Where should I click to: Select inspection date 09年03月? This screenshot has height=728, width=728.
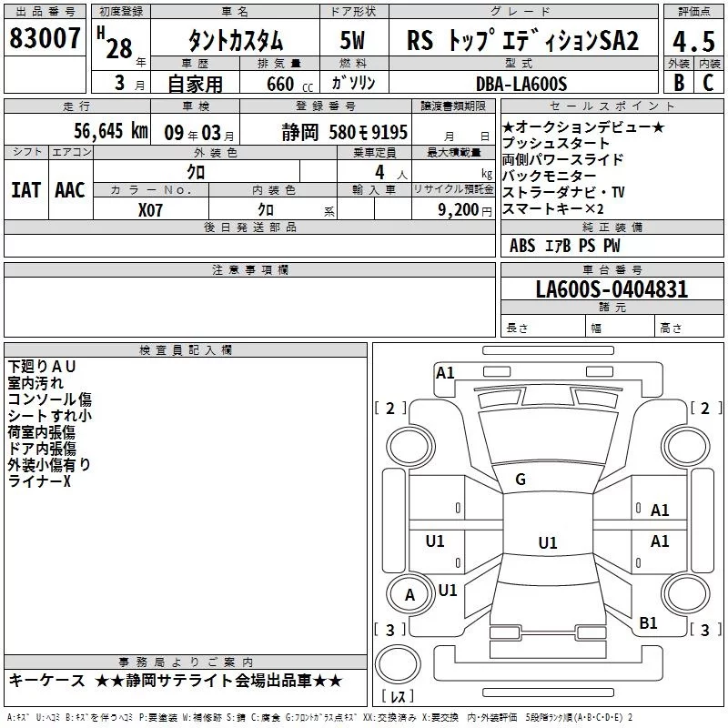[199, 133]
